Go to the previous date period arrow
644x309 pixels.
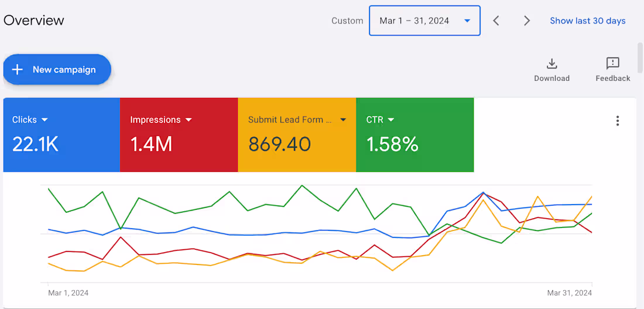click(496, 21)
